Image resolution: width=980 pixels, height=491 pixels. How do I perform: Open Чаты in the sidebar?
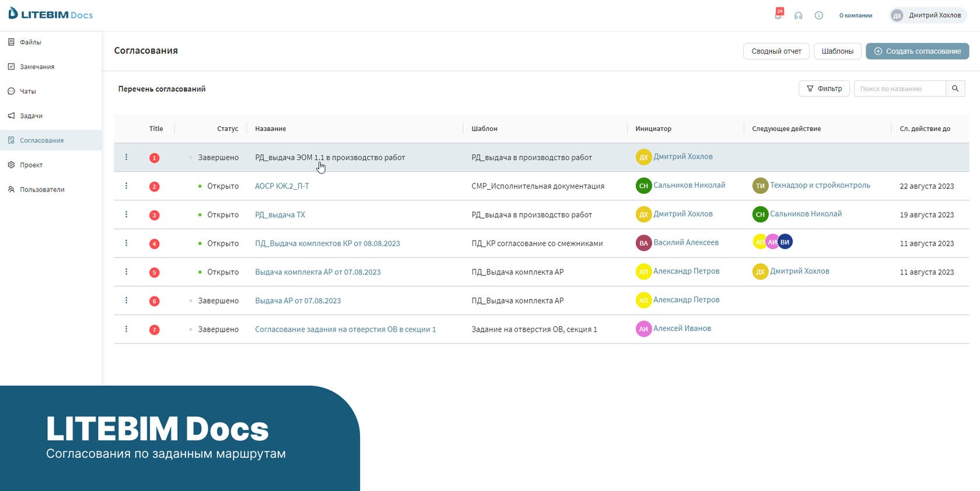[x=51, y=91]
